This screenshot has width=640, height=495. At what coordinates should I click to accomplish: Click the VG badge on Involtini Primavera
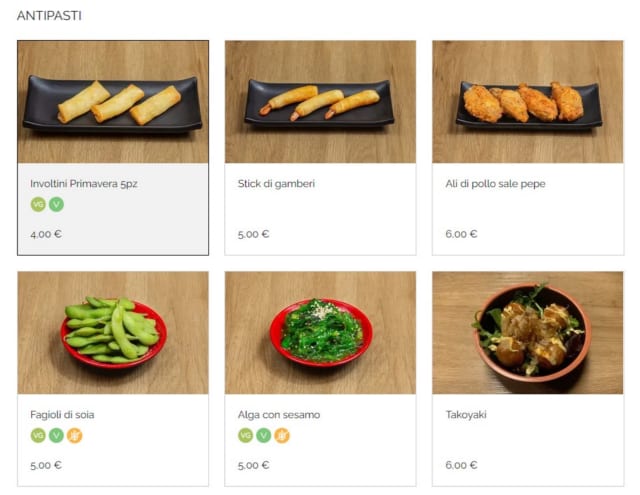tap(38, 204)
